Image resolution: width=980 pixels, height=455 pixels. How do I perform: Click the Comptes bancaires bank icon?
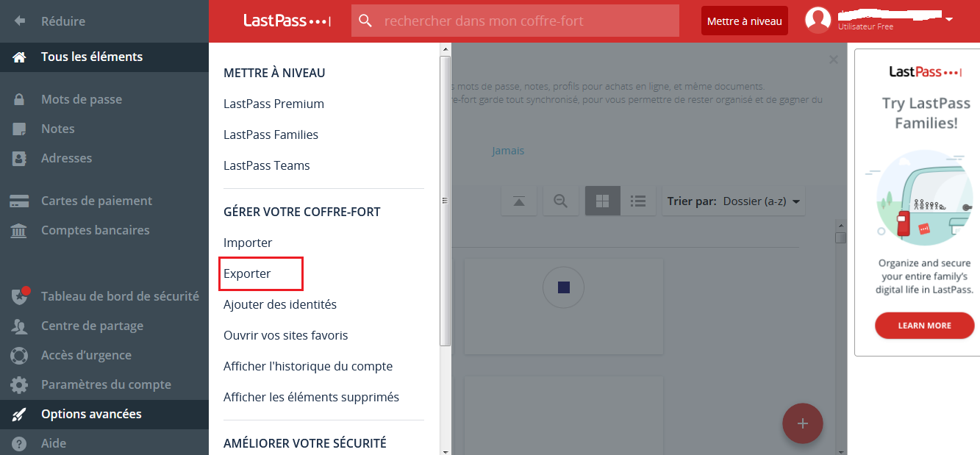pos(19,230)
